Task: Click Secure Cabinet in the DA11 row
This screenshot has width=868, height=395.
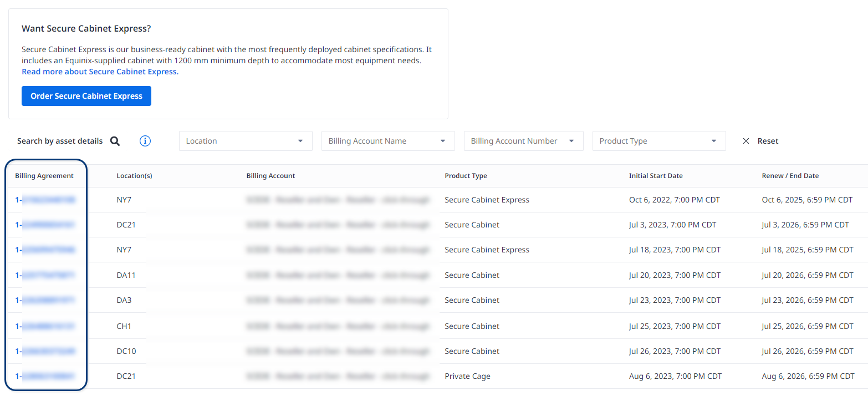Action: click(x=472, y=275)
